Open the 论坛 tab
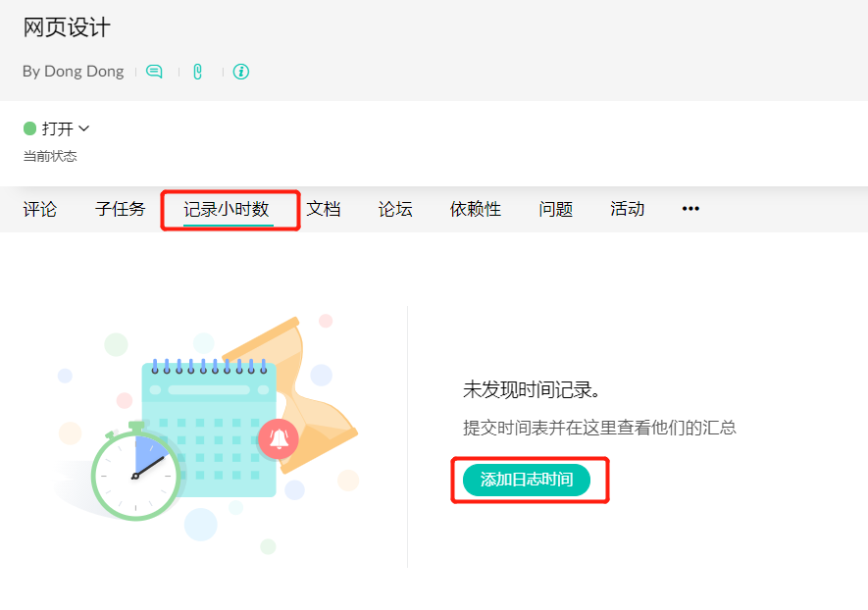Image resolution: width=868 pixels, height=610 pixels. coord(395,209)
